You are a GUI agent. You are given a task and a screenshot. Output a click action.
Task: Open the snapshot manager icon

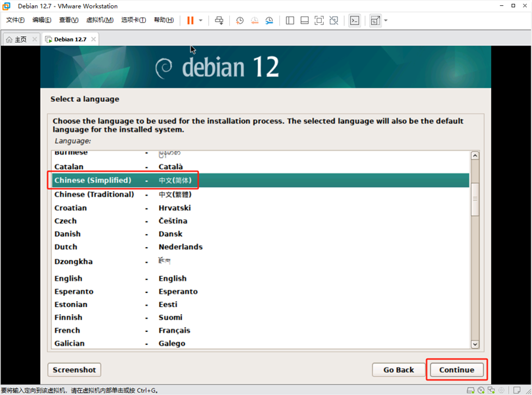[269, 20]
